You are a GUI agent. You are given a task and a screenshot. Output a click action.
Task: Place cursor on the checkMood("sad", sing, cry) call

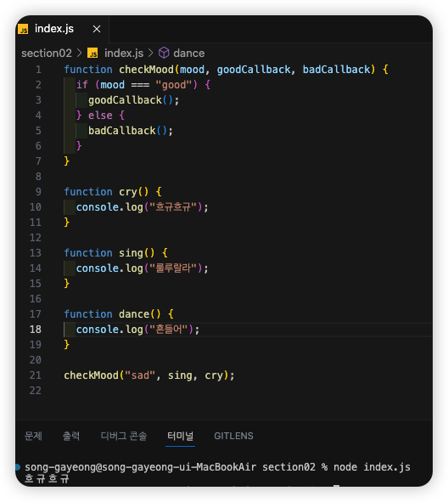(x=149, y=375)
